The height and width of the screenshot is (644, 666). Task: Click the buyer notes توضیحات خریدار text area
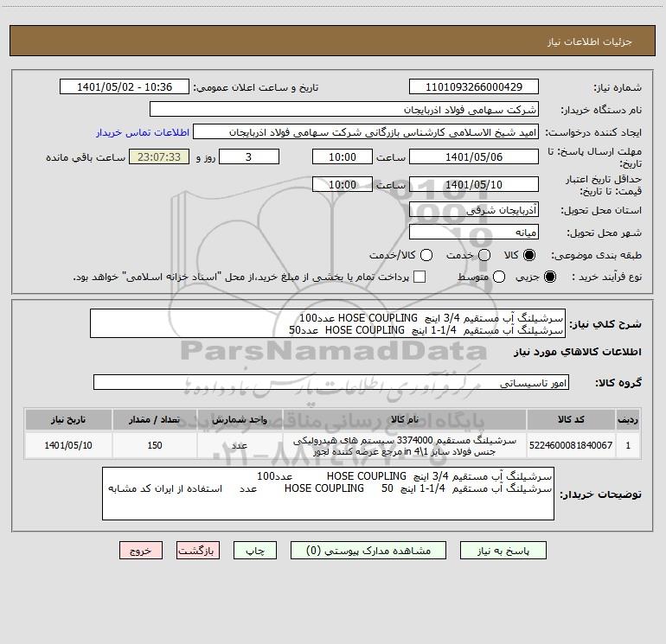328,494
